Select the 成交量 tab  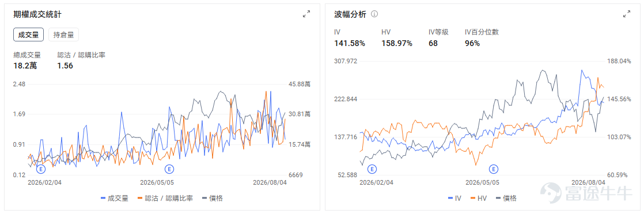28,35
